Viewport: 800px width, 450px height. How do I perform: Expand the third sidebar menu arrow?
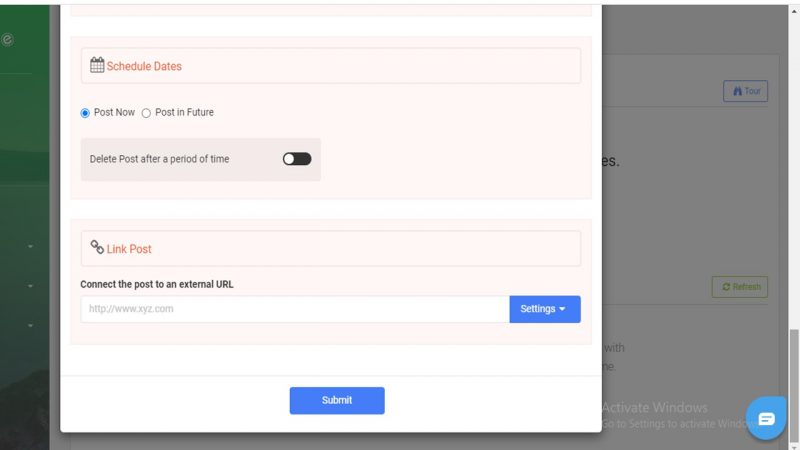(30, 325)
